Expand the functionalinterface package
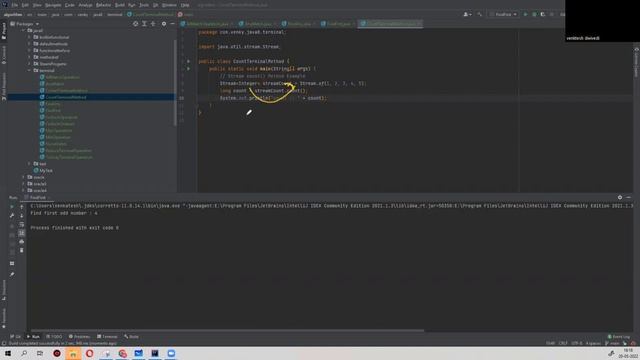The image size is (640, 360). click(x=30, y=51)
